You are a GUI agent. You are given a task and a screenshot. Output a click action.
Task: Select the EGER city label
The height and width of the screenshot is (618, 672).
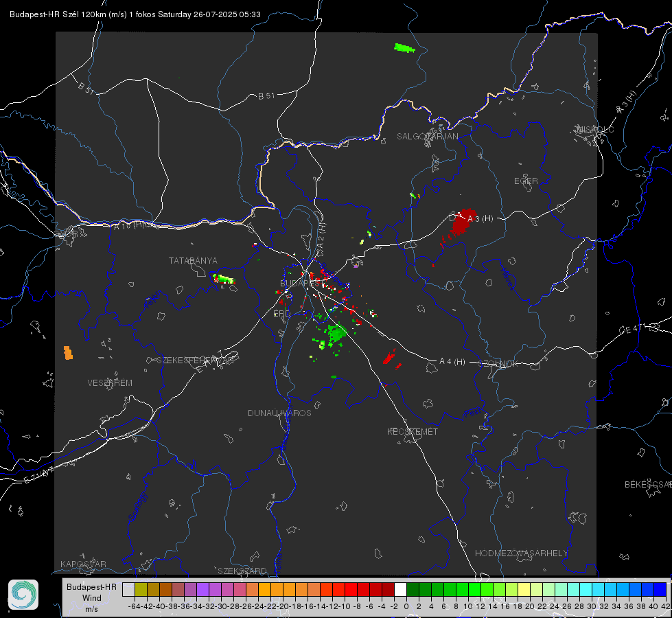pos(526,181)
